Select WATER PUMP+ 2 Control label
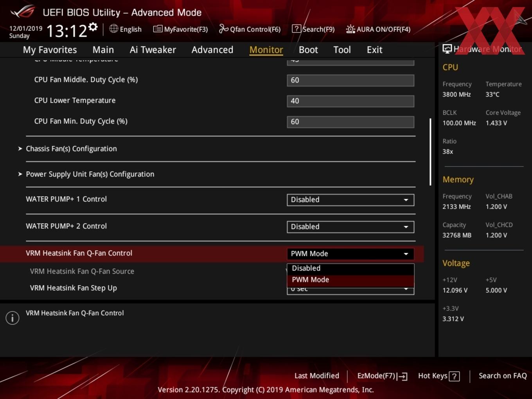532x399 pixels. [x=66, y=226]
